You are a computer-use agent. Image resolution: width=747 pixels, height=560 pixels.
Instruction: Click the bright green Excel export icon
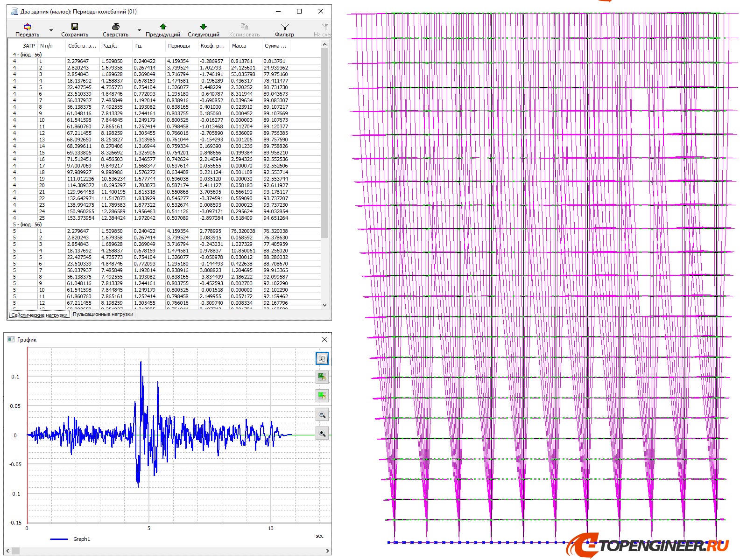[322, 396]
